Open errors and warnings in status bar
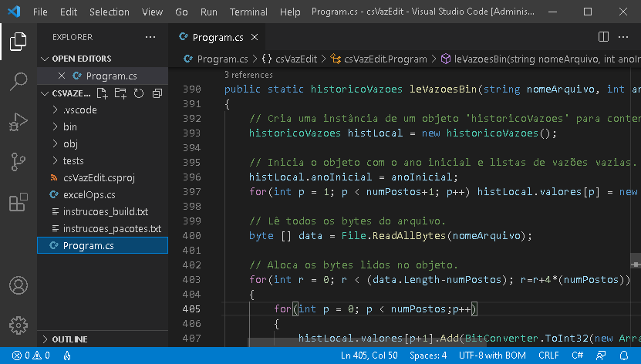The image size is (641, 364). point(31,356)
